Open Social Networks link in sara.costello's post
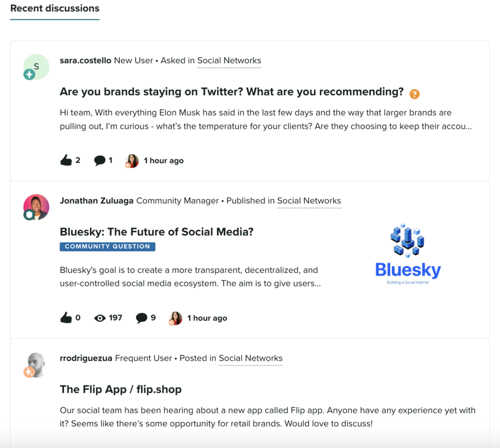This screenshot has width=500, height=448. [229, 61]
